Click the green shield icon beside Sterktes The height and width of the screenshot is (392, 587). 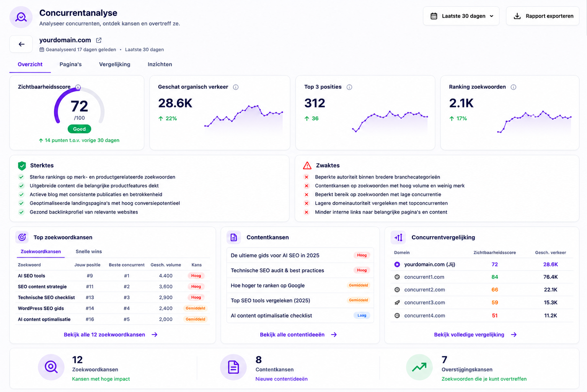pos(22,166)
